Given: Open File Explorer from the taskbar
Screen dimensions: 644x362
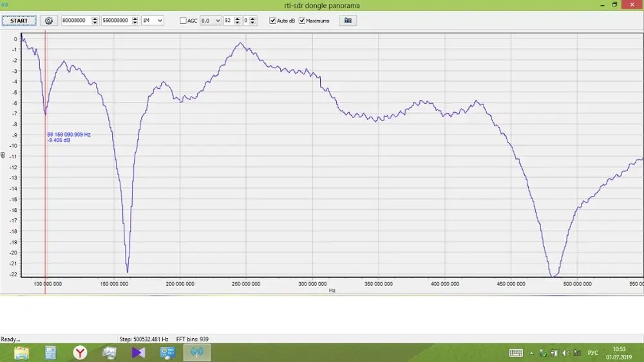Looking at the screenshot, I should [21, 352].
